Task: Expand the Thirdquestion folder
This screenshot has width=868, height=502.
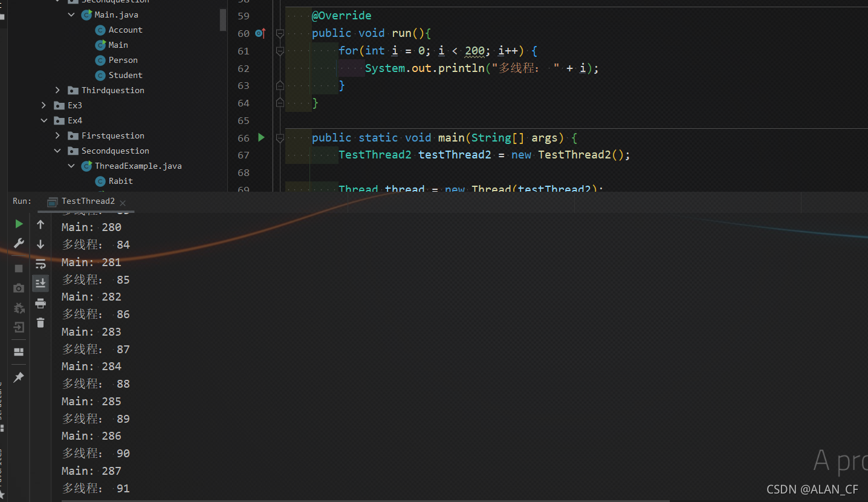Action: pos(58,90)
